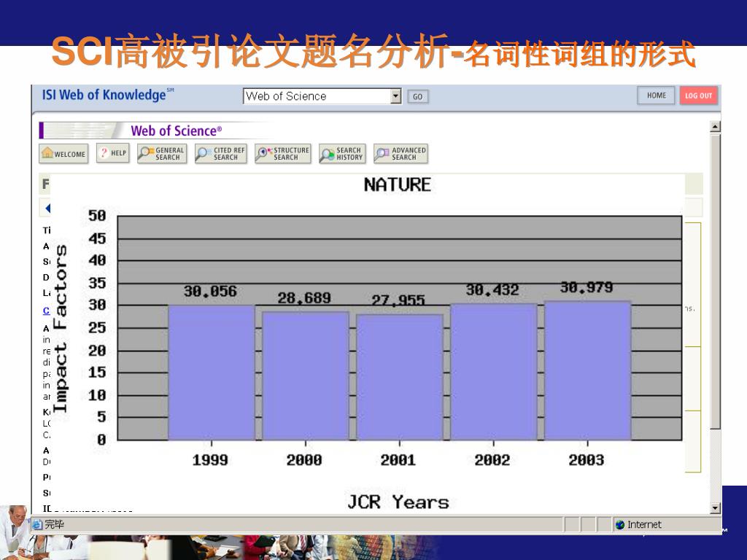Start a General Search

[162, 154]
